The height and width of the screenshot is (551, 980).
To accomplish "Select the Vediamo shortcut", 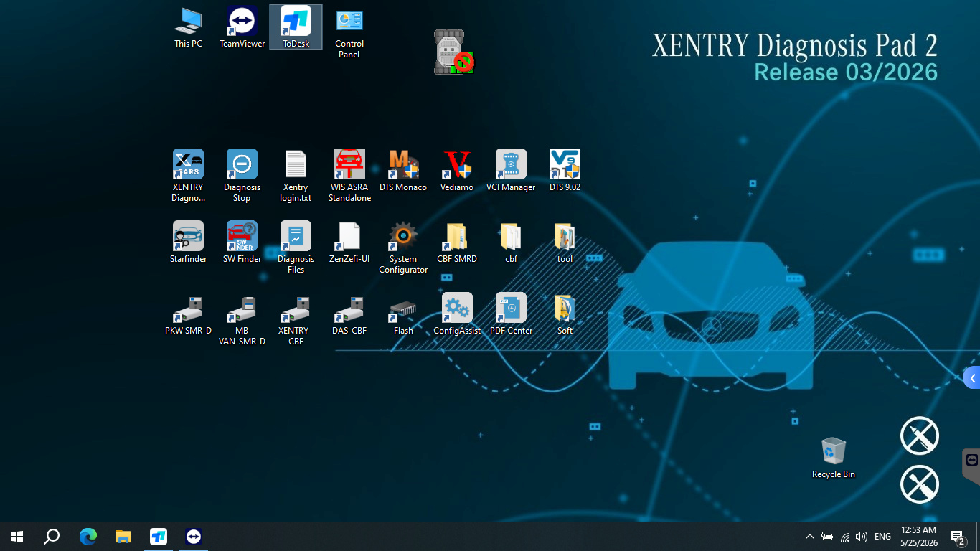I will click(457, 171).
